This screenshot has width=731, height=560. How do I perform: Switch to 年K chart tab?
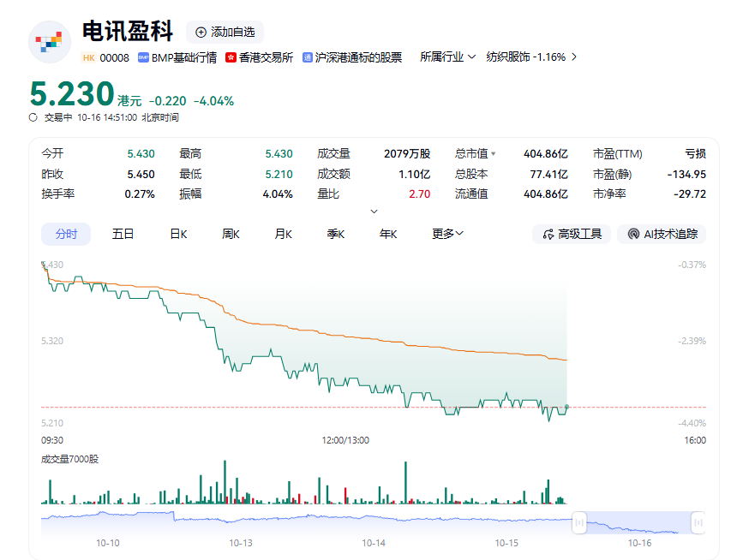[388, 234]
